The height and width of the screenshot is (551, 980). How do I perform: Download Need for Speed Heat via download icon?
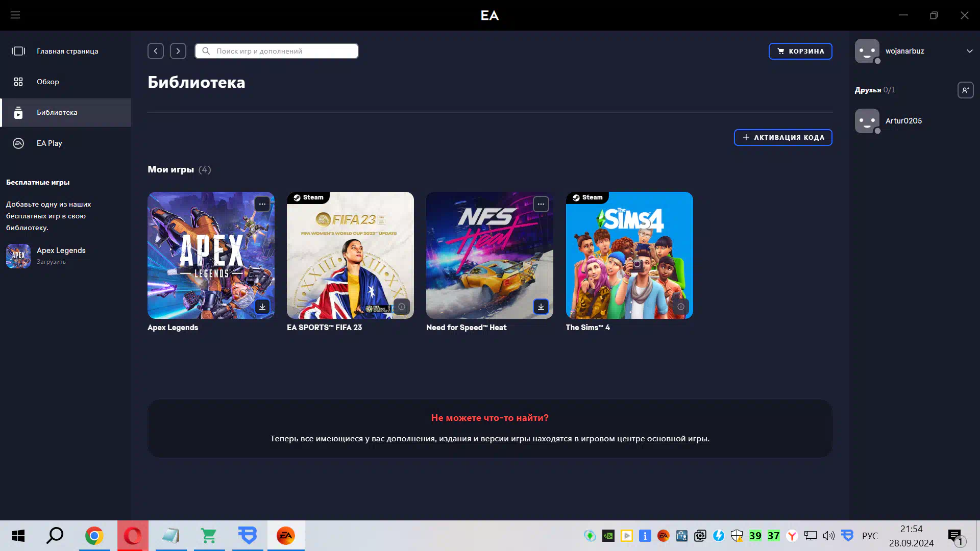541,307
